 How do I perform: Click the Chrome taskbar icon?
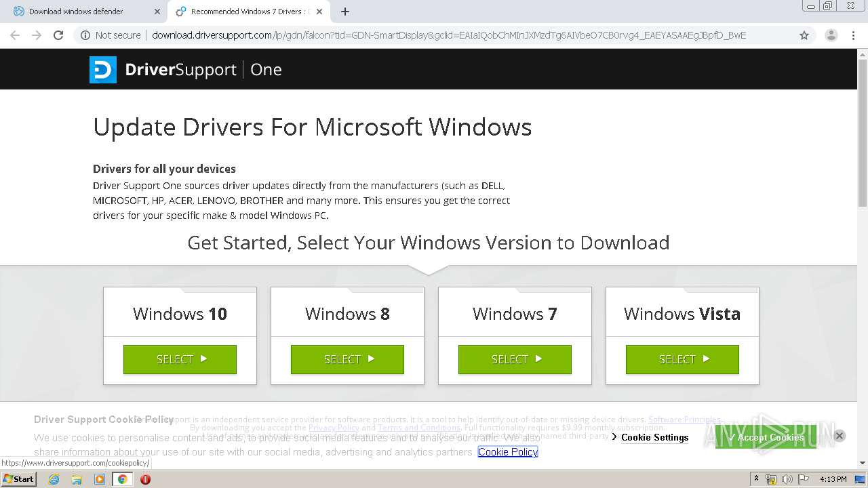[x=122, y=479]
